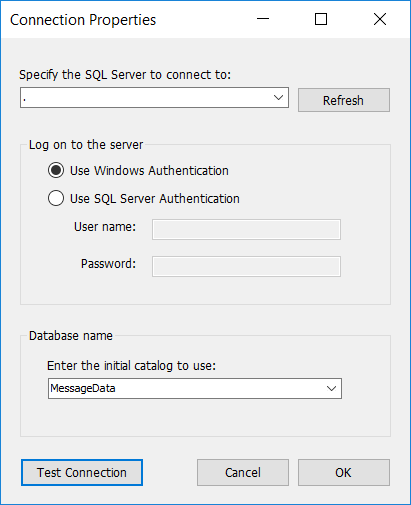Close the dialog with the X icon

(380, 19)
